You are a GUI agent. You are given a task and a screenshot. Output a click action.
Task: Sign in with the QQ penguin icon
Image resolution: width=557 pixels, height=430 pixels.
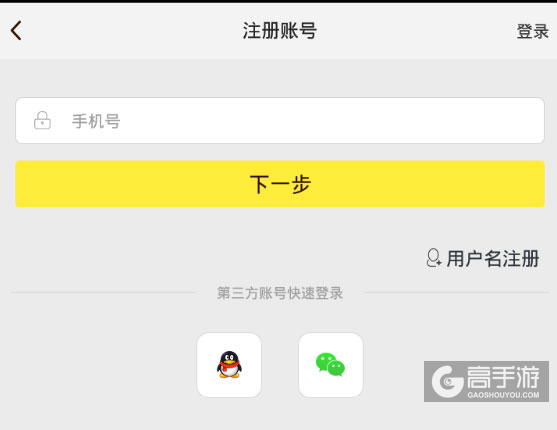click(229, 364)
